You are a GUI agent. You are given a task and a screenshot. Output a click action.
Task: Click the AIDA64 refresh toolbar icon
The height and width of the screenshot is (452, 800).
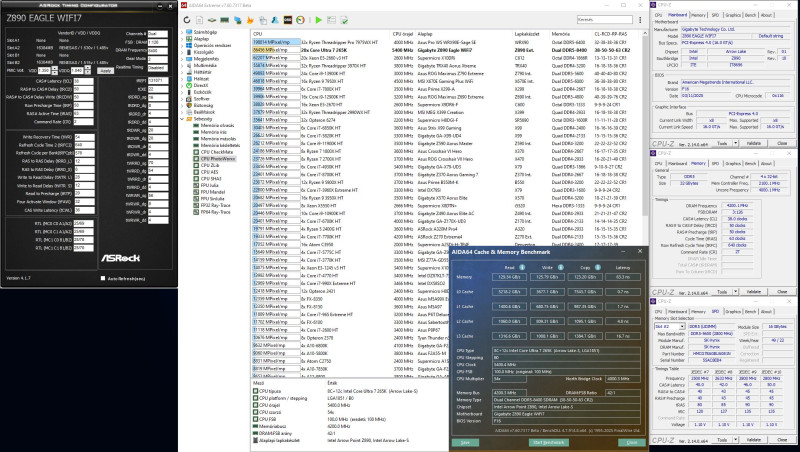pos(187,20)
